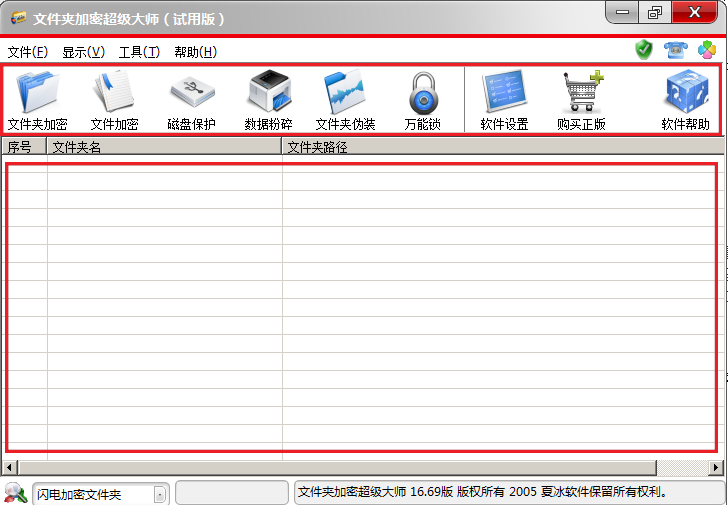Click the search magnifier icon in status bar

(15, 493)
